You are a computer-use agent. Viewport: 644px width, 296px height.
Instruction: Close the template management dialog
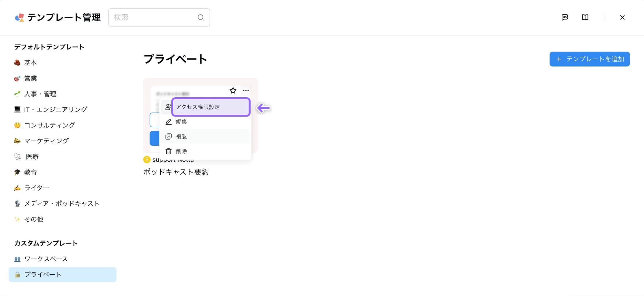(x=622, y=17)
